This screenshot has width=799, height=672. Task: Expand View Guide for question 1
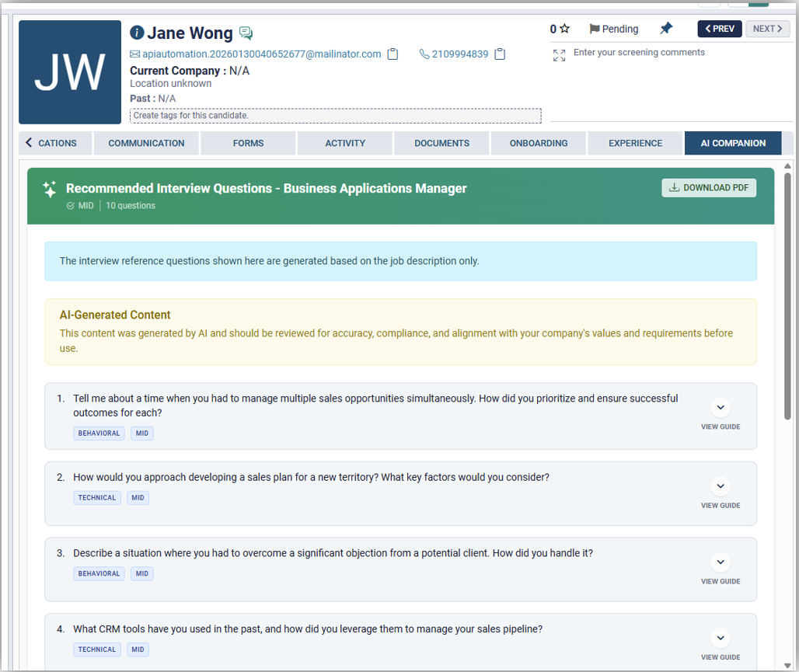coord(720,407)
